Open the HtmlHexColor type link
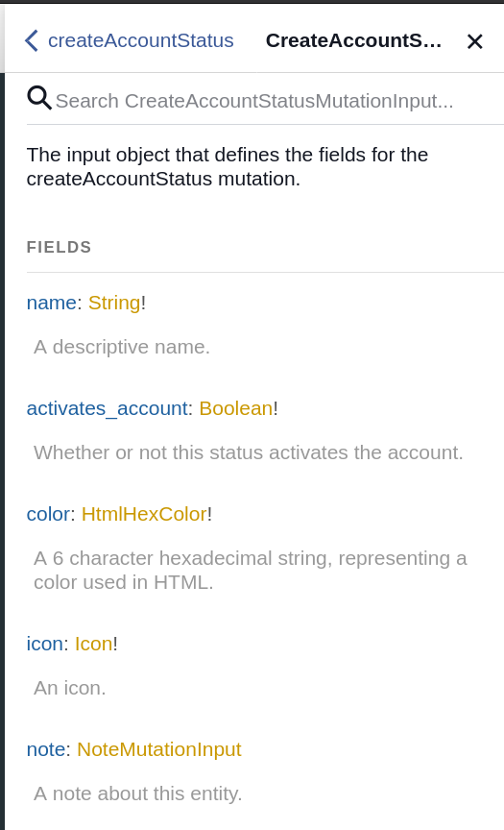Viewport: 504px width, 830px height. pyautogui.click(x=144, y=514)
